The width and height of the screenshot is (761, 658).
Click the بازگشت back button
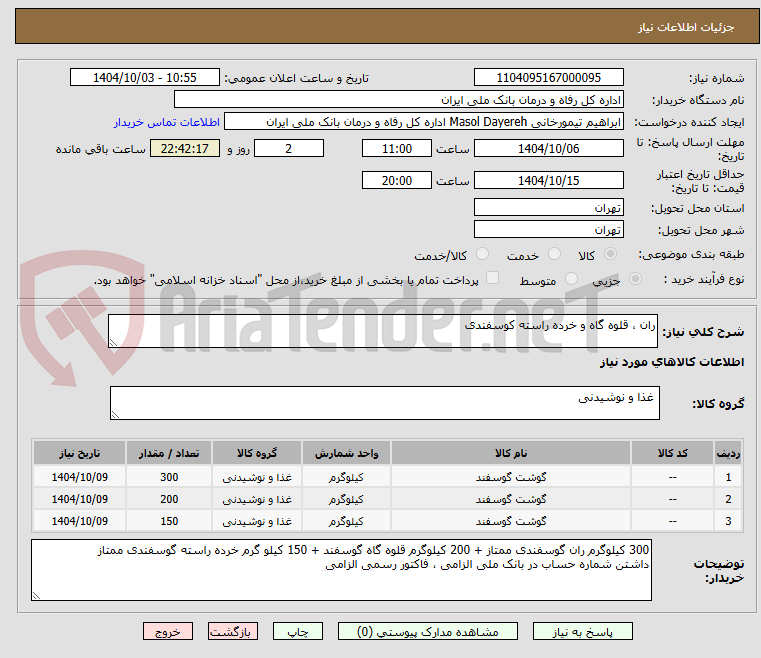pos(232,631)
